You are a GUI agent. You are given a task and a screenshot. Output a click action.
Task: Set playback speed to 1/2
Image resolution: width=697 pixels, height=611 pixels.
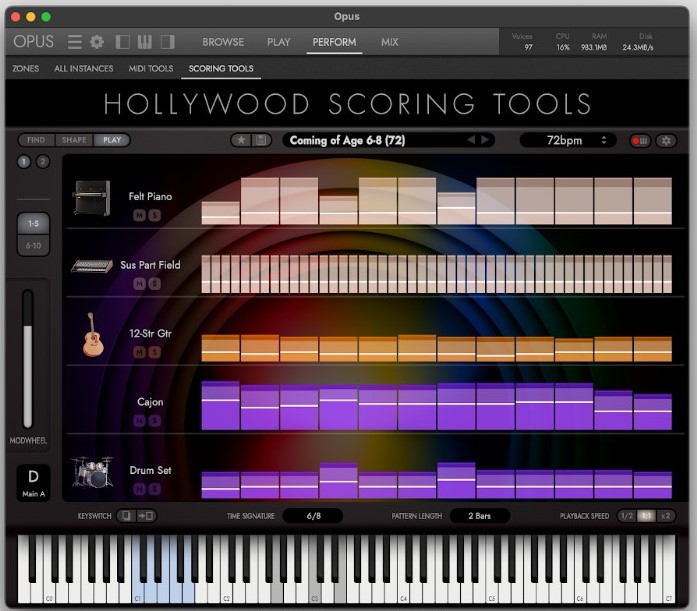627,516
